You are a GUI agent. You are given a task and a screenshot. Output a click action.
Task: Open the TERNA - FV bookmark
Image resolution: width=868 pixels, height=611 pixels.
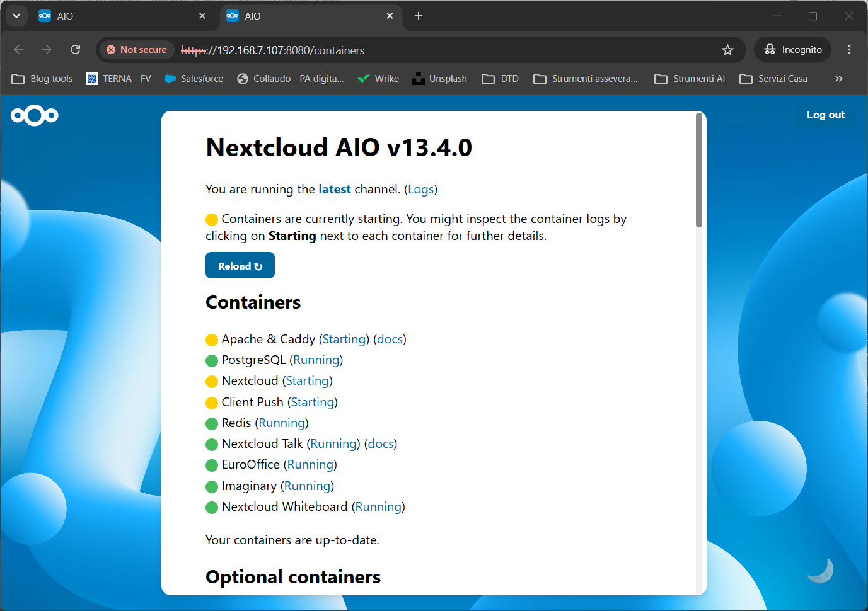(x=119, y=79)
